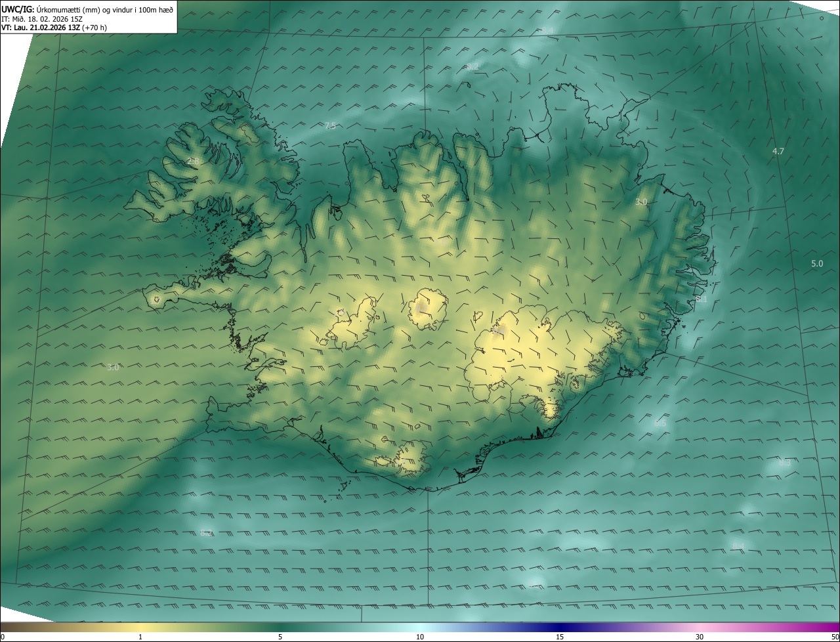Click the precipitation color scale bar
840x642 pixels.
coord(420,627)
